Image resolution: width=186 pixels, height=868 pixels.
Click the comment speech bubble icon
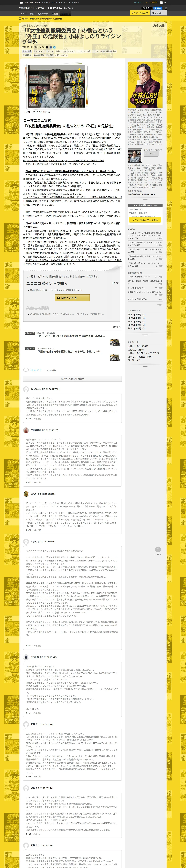pos(26,370)
